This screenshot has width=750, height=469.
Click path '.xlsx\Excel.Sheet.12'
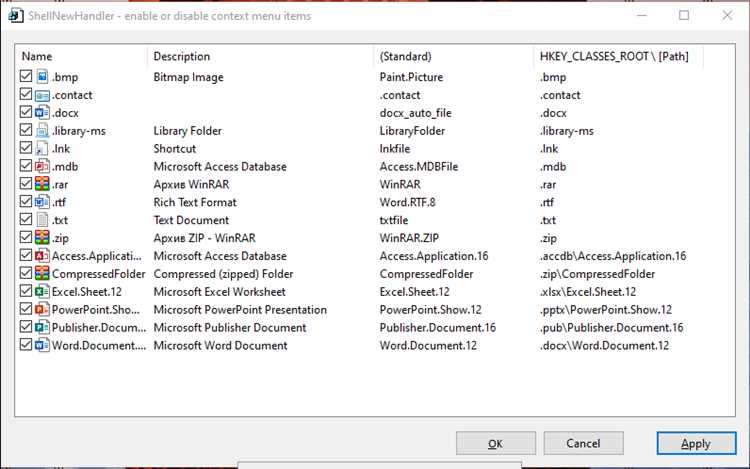pyautogui.click(x=588, y=292)
